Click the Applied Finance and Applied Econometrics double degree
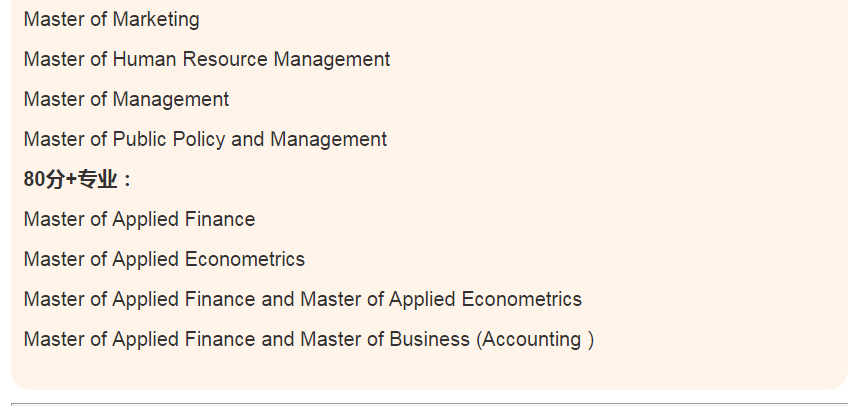861x412 pixels. 303,299
